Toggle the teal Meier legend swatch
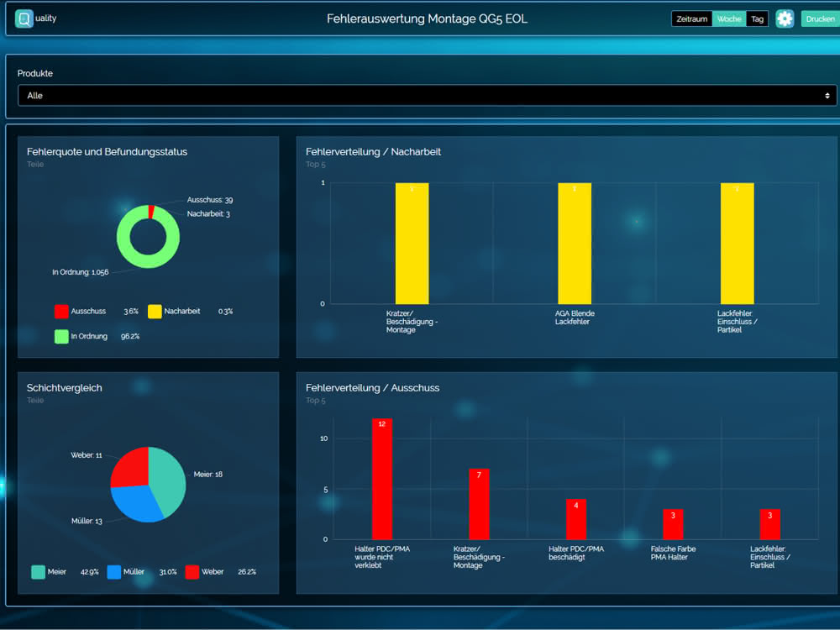This screenshot has width=840, height=630. (38, 571)
